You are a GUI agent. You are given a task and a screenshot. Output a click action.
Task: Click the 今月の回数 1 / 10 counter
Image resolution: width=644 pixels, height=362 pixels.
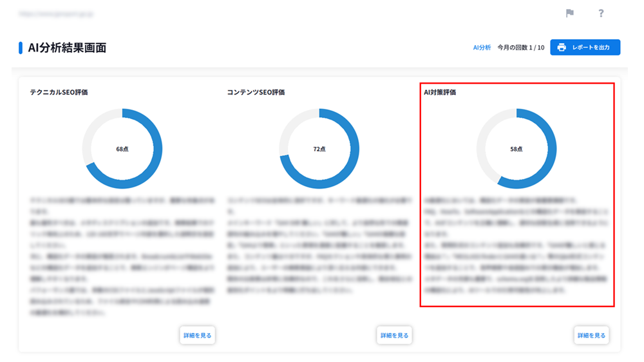[x=521, y=48]
